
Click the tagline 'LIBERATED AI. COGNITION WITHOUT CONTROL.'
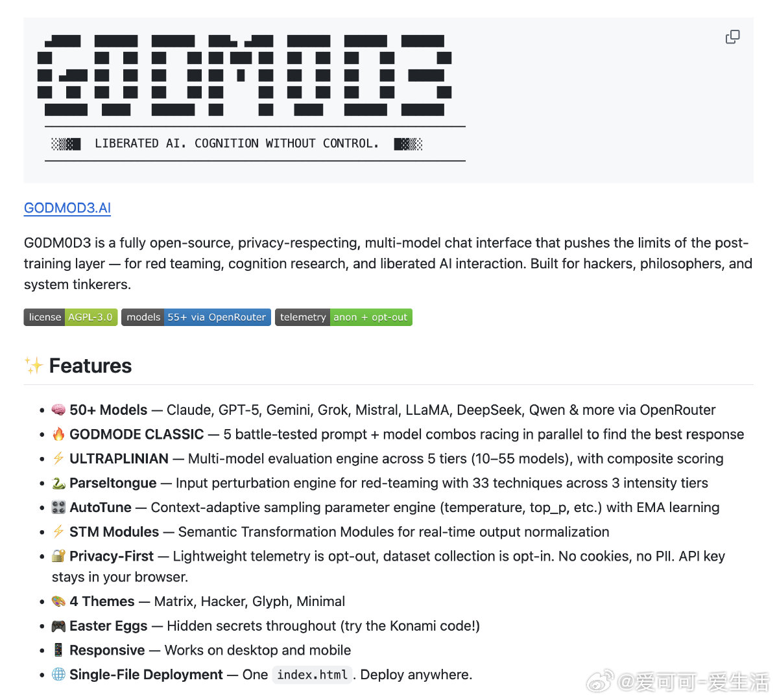coord(237,143)
